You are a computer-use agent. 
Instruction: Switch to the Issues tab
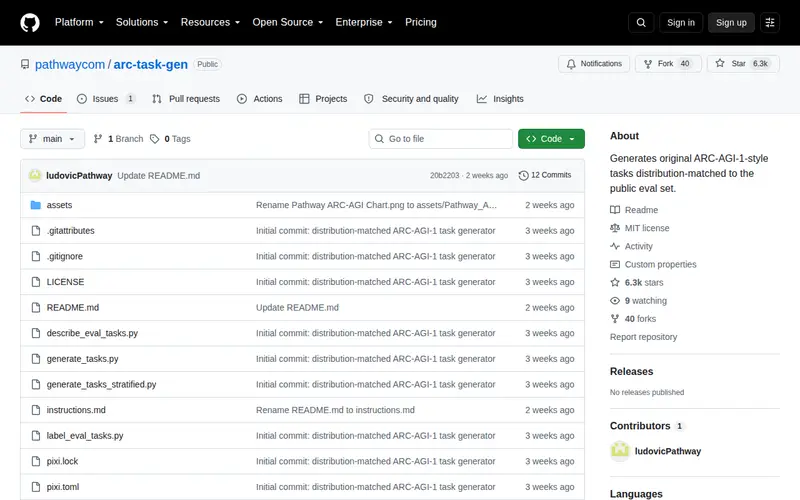(x=106, y=99)
